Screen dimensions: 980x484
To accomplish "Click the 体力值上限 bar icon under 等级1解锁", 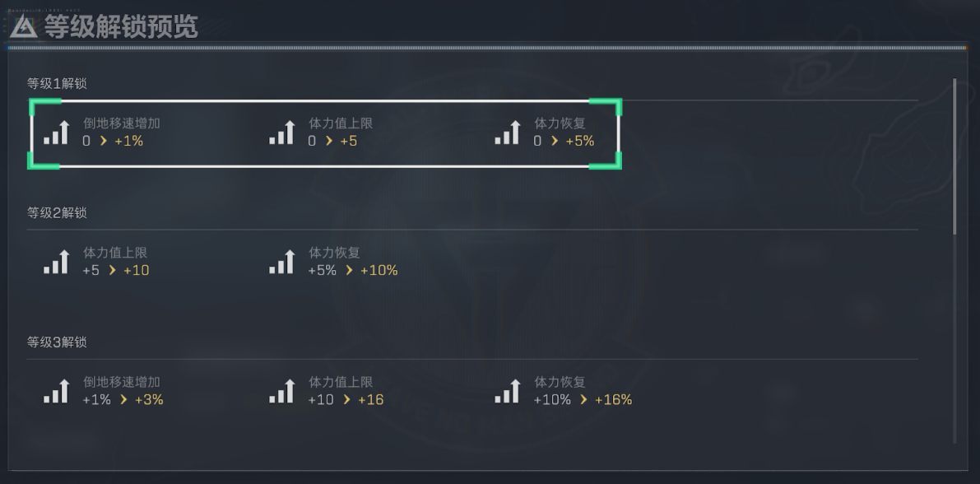I will [x=281, y=133].
